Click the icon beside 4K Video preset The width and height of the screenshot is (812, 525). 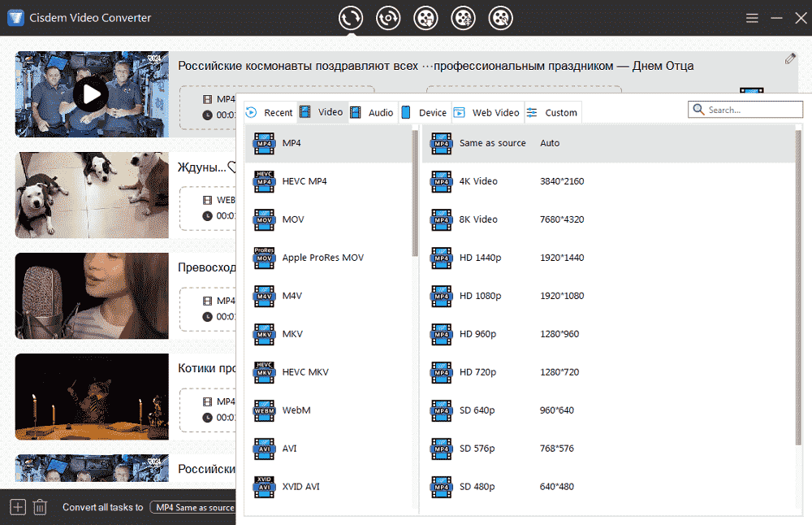point(441,181)
